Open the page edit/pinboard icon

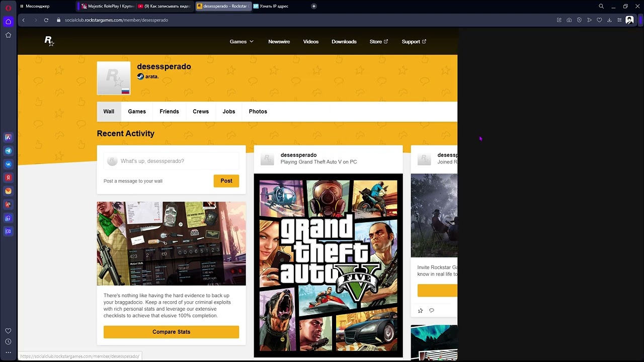(559, 20)
